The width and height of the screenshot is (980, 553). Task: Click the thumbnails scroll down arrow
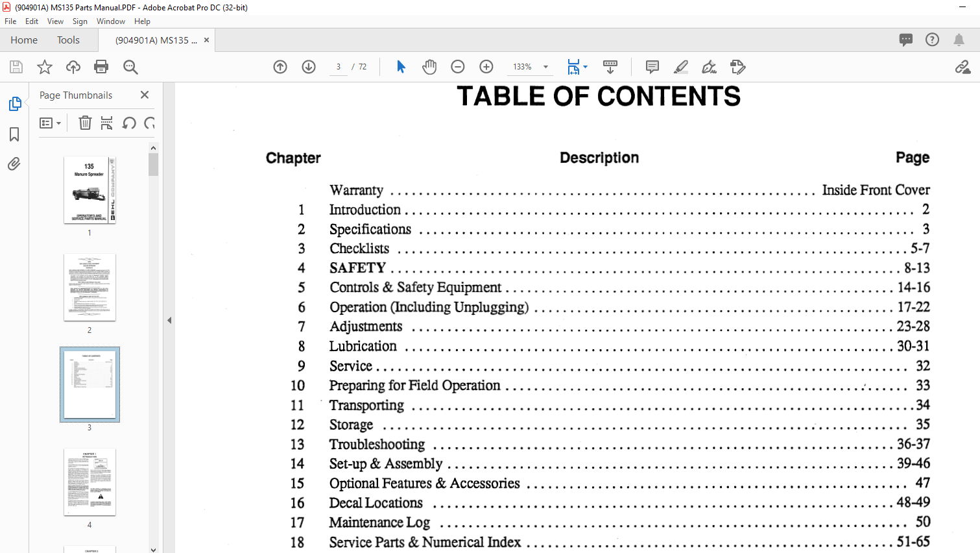[x=153, y=549]
